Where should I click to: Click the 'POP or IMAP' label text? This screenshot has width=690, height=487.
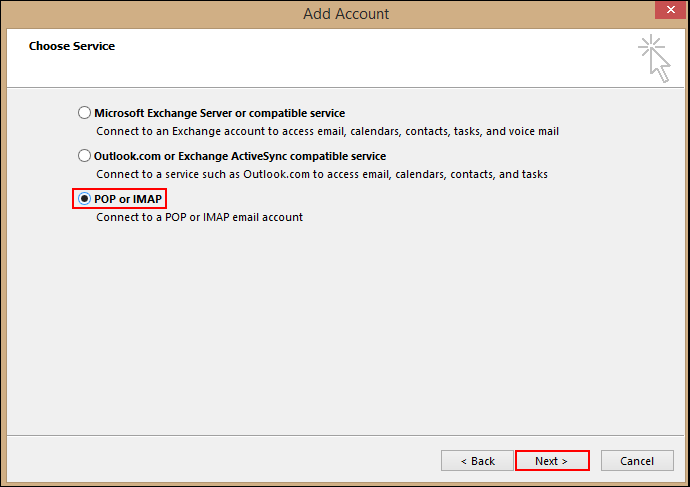click(x=128, y=199)
